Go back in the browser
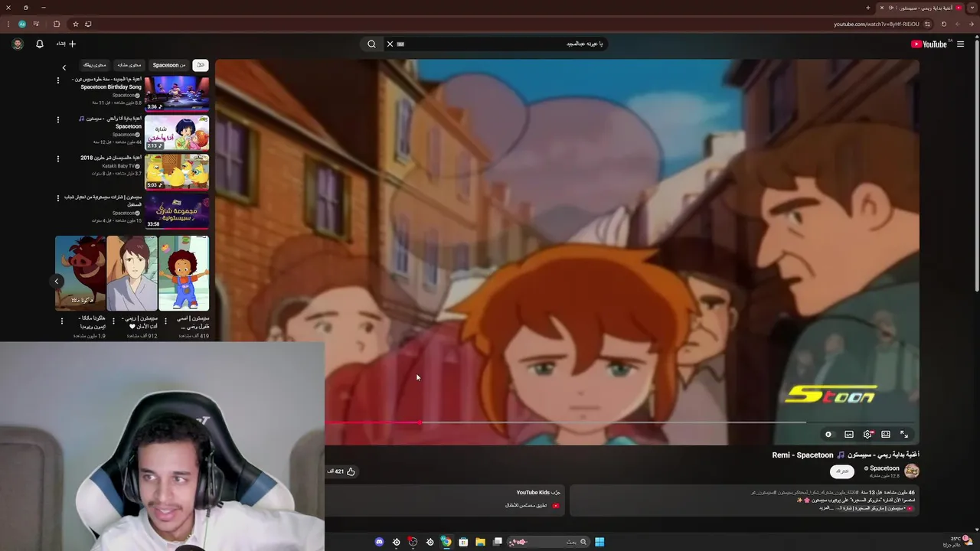The height and width of the screenshot is (551, 980). (x=973, y=24)
